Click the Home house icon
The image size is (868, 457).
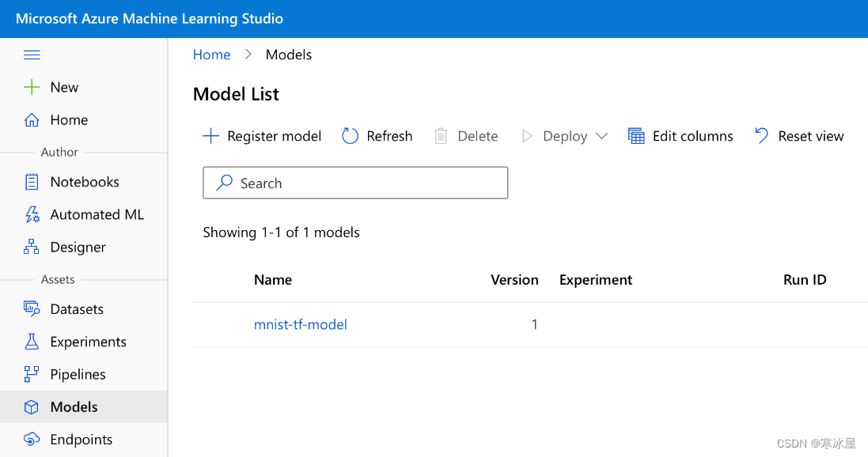click(x=32, y=120)
